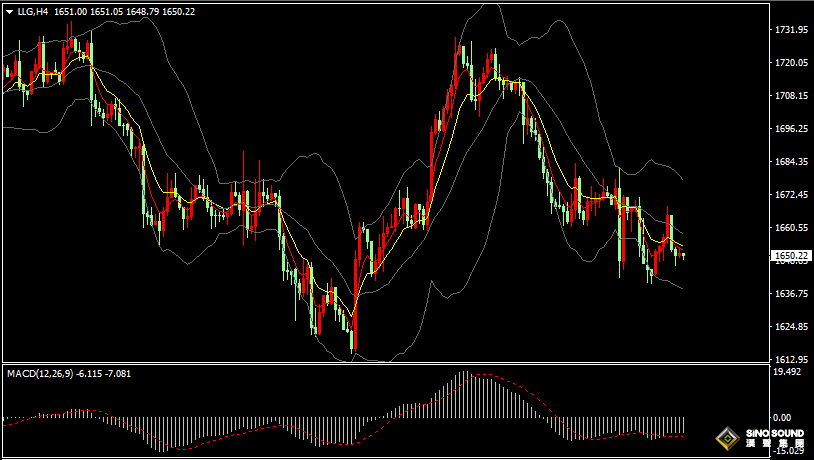Click the triangle arrow beside LLG,H4
Screen dimensions: 814x460
point(9,11)
